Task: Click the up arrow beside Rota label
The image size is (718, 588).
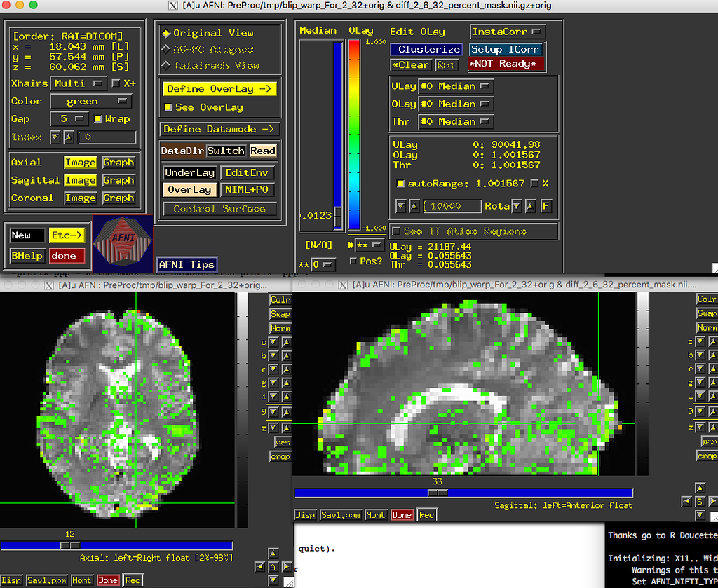Action: click(x=530, y=206)
